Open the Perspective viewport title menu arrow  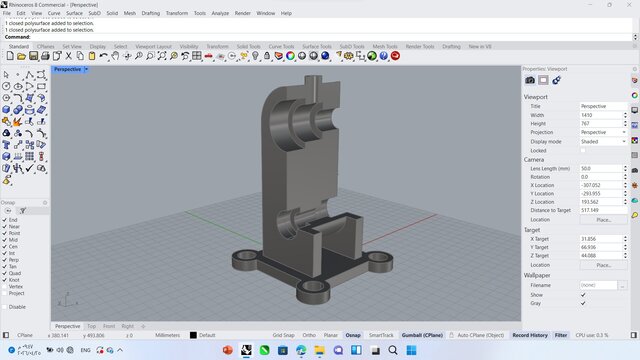tap(86, 69)
